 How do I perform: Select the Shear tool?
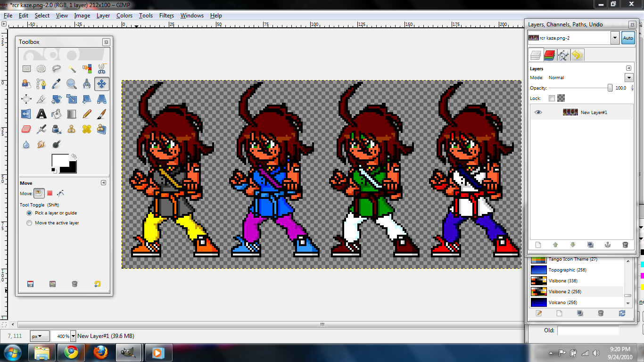(x=87, y=99)
